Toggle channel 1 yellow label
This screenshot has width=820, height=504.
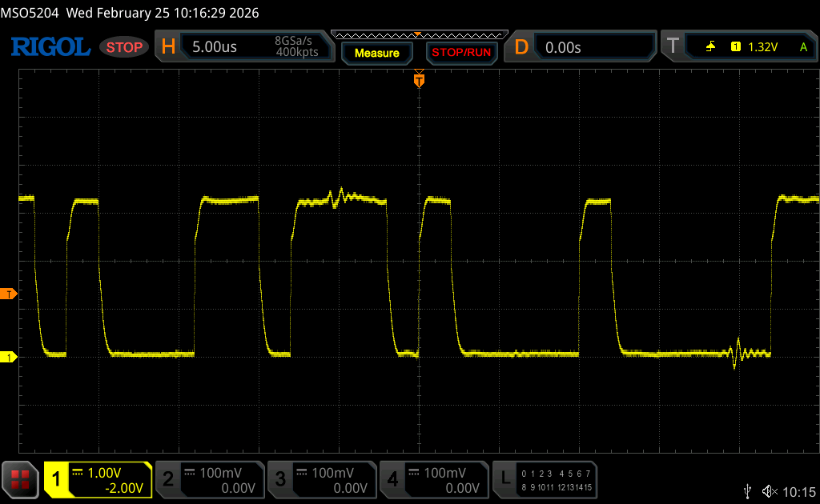[57, 479]
